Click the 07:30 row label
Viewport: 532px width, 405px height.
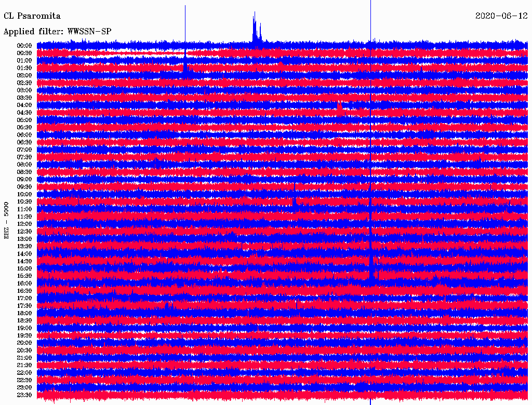point(24,157)
